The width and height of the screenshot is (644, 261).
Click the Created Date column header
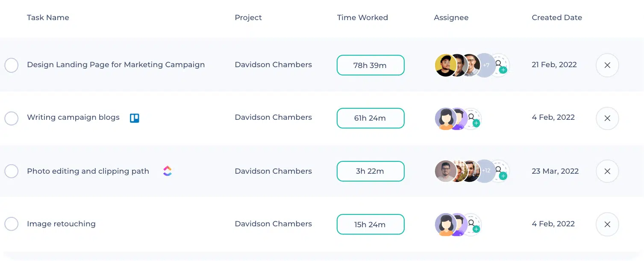point(556,18)
